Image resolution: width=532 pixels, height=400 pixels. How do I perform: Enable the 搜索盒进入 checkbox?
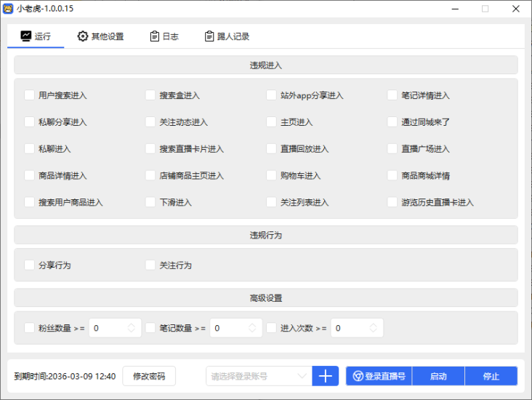[x=150, y=95]
